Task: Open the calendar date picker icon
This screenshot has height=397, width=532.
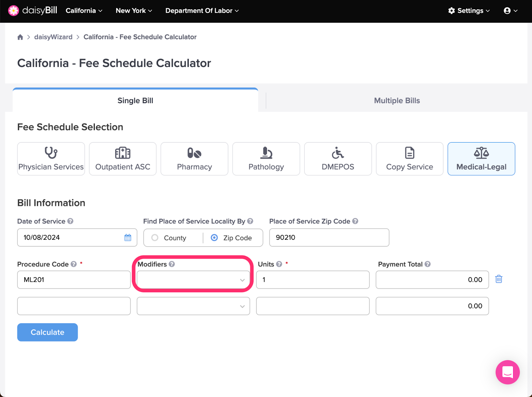Action: click(x=128, y=237)
